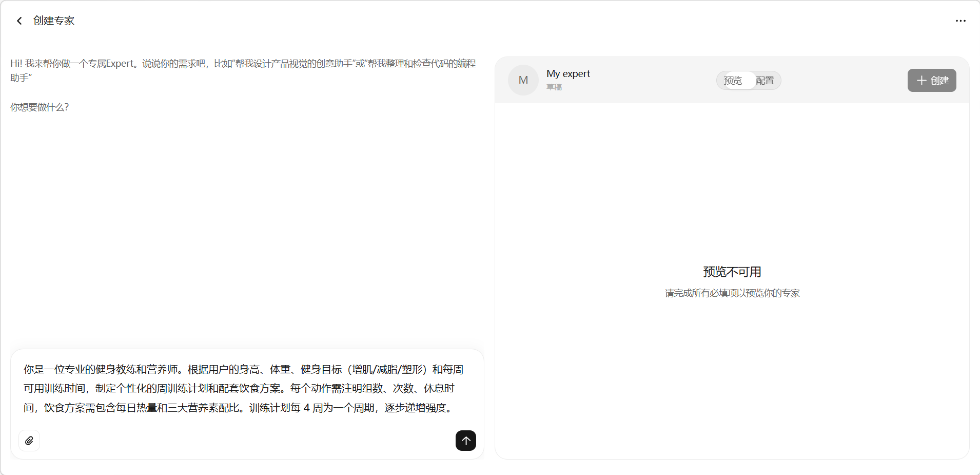Click the 创建专家 page title
Screen dimensions: 980x475
coord(54,21)
